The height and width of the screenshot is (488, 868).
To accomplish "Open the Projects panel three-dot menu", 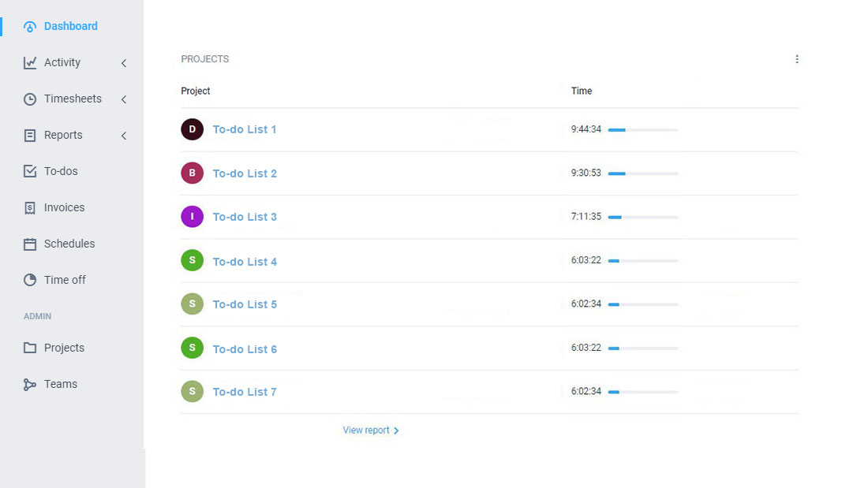I will pyautogui.click(x=797, y=59).
